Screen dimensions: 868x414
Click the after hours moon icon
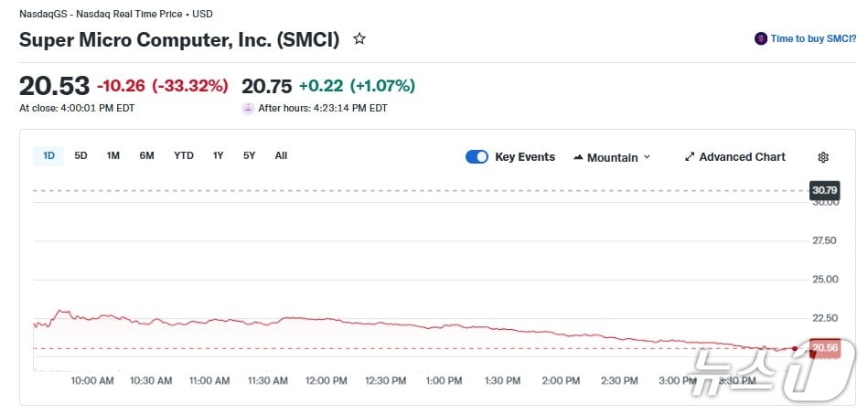coord(248,108)
